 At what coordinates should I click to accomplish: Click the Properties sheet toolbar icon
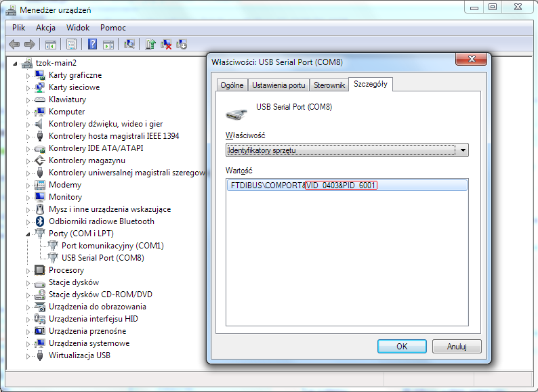click(x=71, y=44)
